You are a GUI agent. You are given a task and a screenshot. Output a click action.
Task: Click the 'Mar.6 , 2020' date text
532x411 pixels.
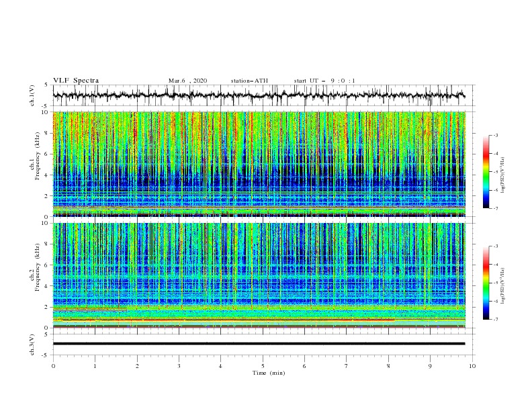[x=187, y=81]
